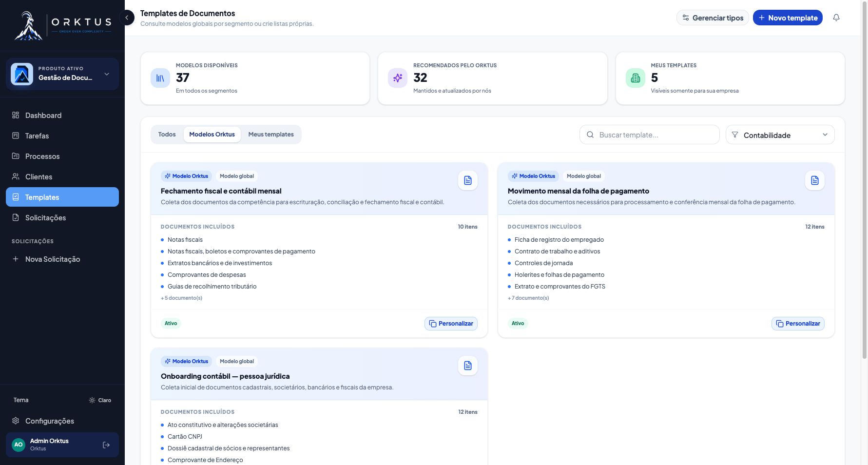Click the Recomendados sparkle icon
This screenshot has width=868, height=465.
pos(398,78)
